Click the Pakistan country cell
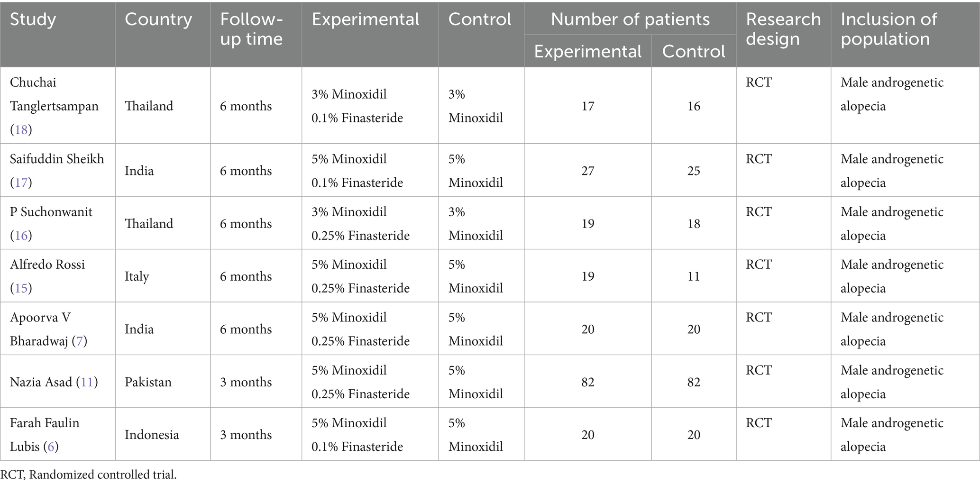The width and height of the screenshot is (980, 485). pyautogui.click(x=148, y=382)
